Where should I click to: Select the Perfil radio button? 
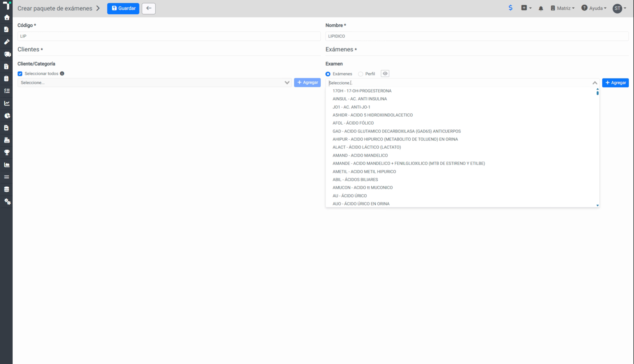tap(360, 74)
